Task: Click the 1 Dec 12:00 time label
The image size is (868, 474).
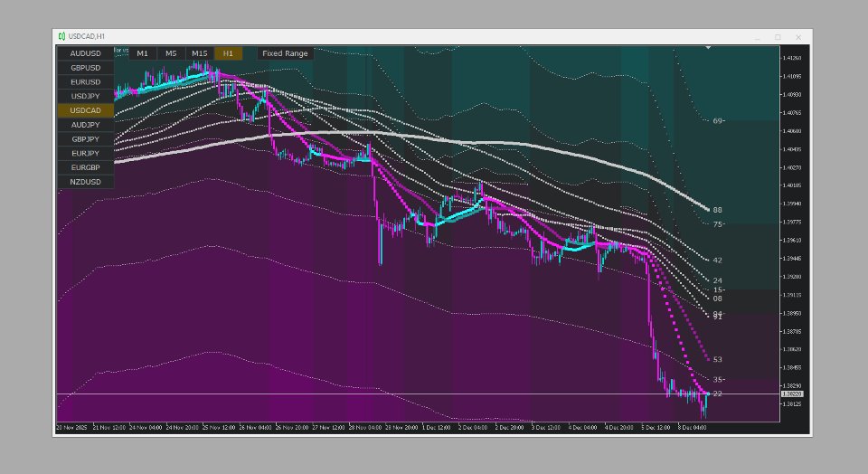Action: coord(437,428)
